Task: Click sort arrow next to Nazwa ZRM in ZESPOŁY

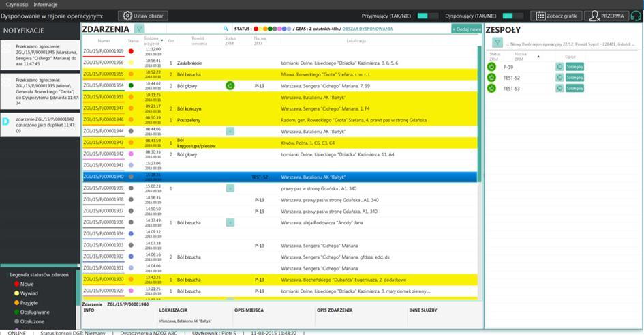Action: click(x=538, y=57)
